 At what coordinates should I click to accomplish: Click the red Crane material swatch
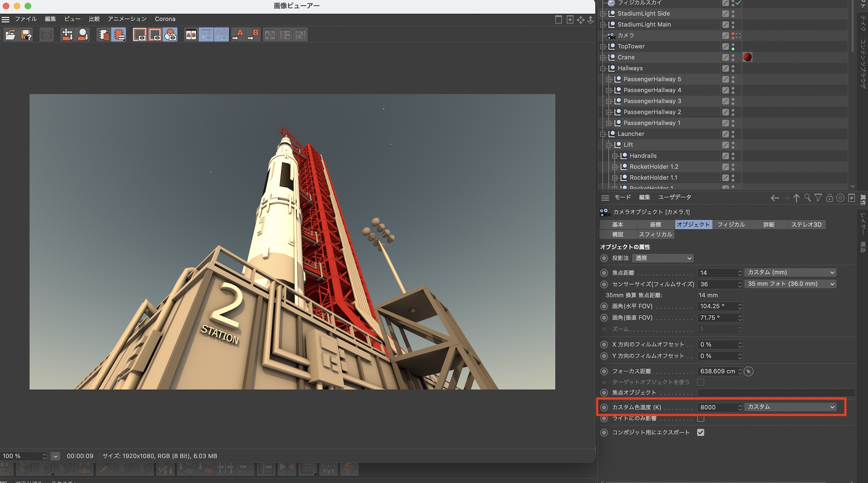747,57
